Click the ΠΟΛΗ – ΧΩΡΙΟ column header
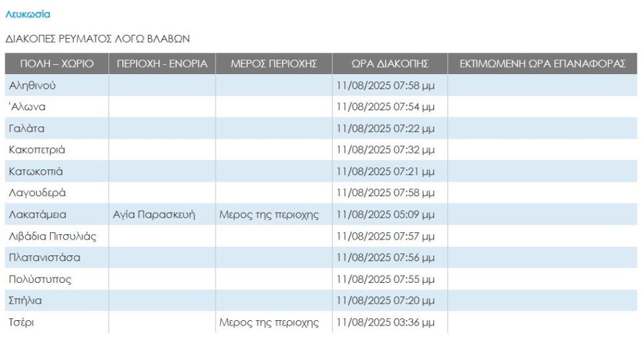This screenshot has width=644, height=357. (57, 64)
